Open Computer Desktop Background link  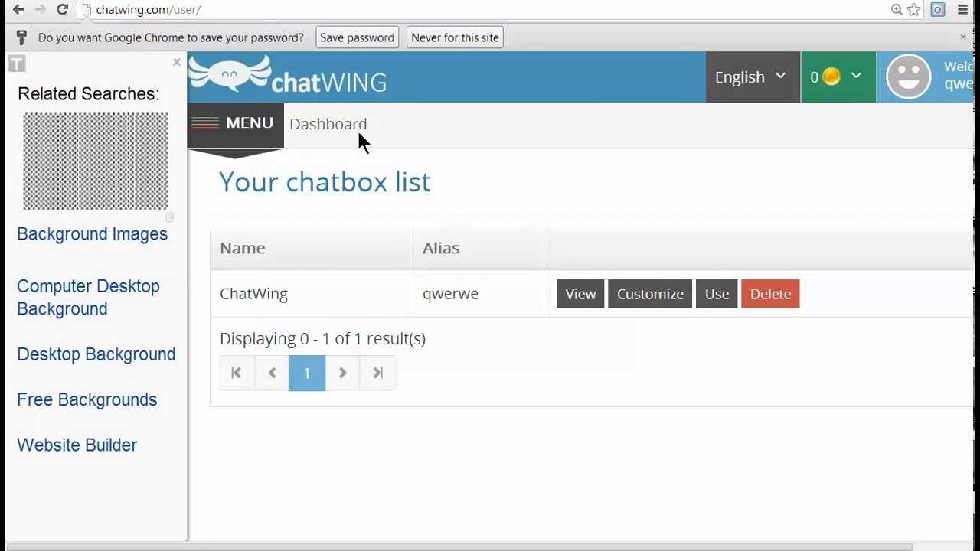pyautogui.click(x=88, y=298)
